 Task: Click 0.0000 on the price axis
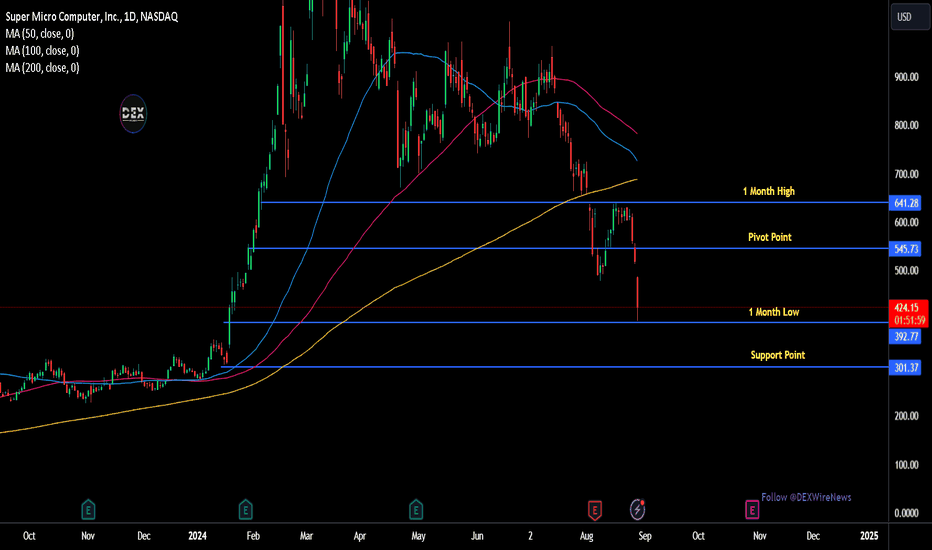point(906,513)
